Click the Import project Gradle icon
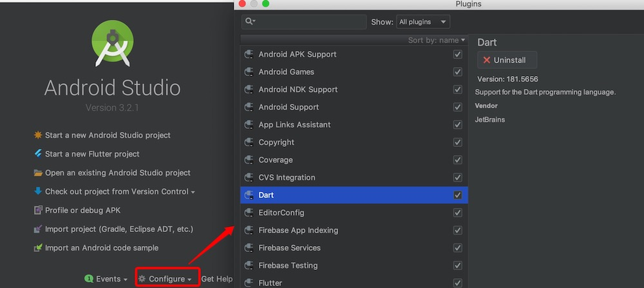 [x=38, y=229]
